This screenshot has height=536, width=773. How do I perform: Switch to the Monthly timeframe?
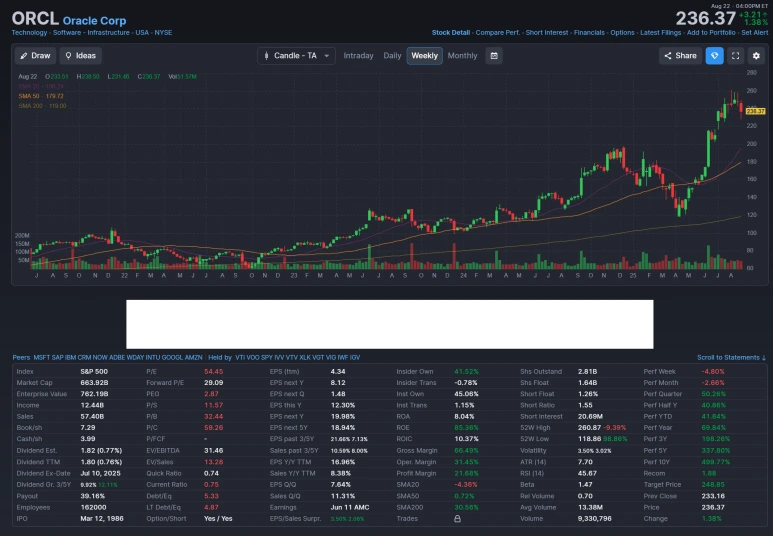pyautogui.click(x=462, y=56)
